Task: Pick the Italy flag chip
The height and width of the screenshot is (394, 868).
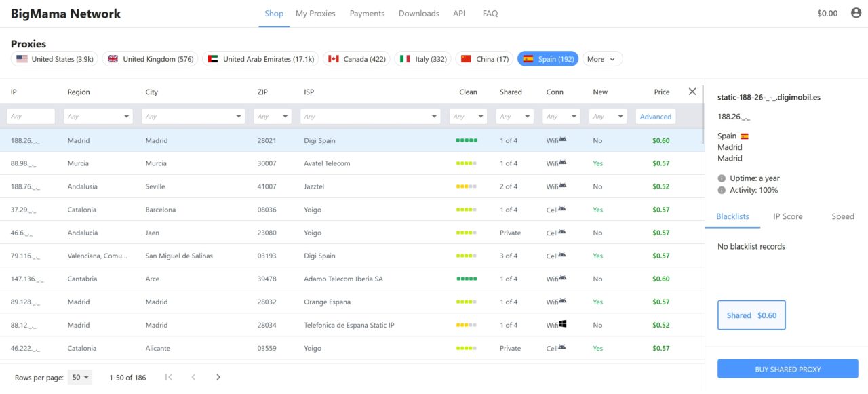Action: click(x=422, y=59)
